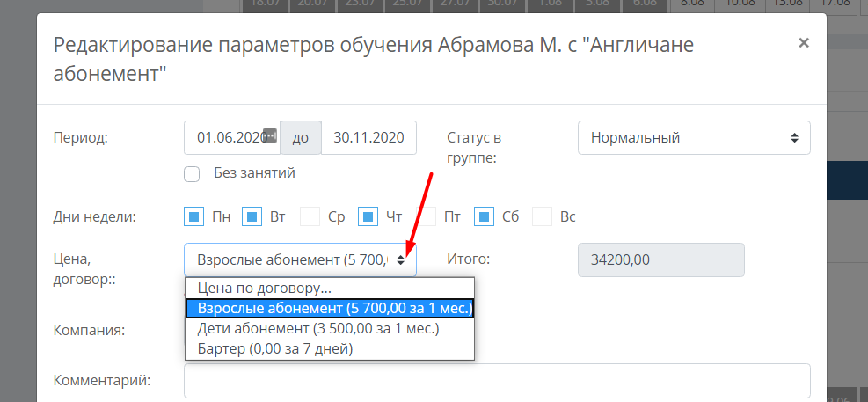Screen dimensions: 868x402
Task: Uncheck the Вт weekday checkbox
Action: [252, 216]
